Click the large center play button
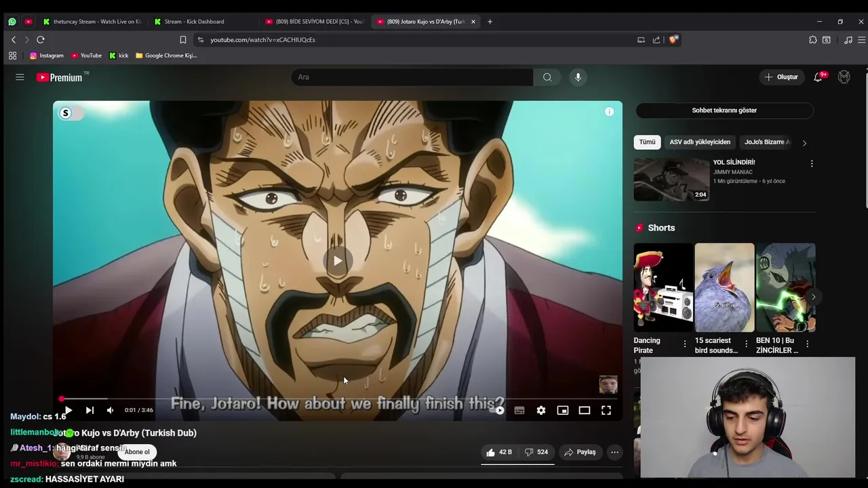Image resolution: width=868 pixels, height=488 pixels. pyautogui.click(x=338, y=261)
